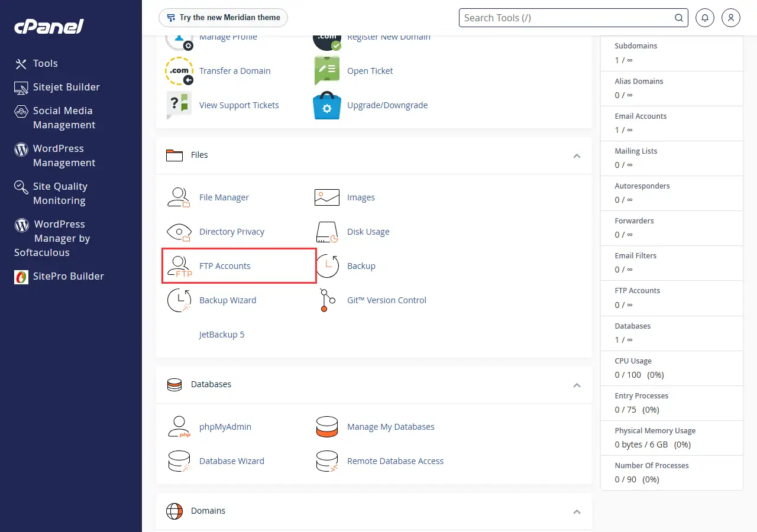Image resolution: width=757 pixels, height=532 pixels.
Task: Click the Images picture icon
Action: coord(327,197)
